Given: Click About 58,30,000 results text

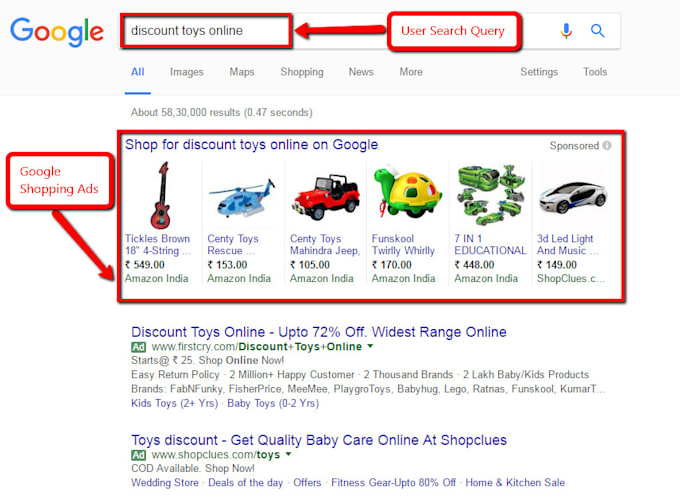Looking at the screenshot, I should coord(222,112).
